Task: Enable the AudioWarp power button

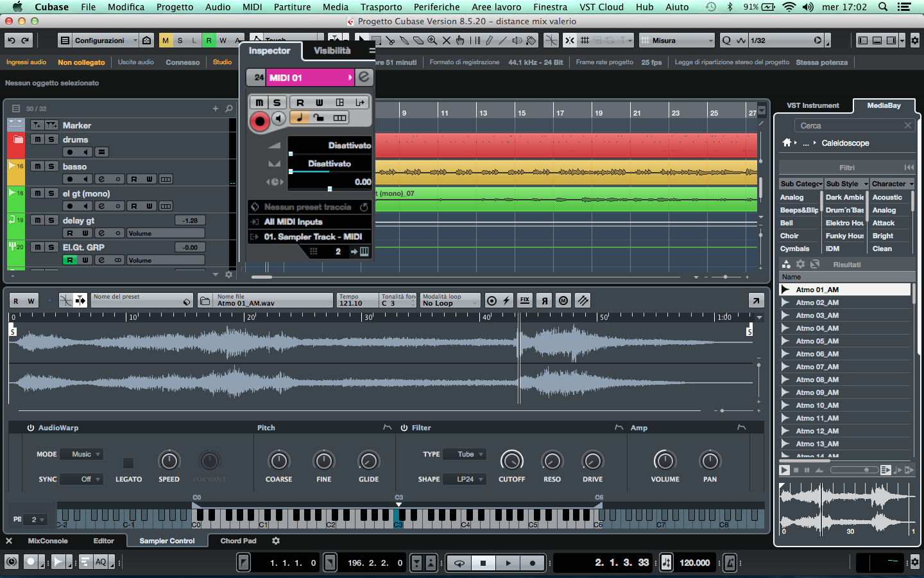Action: pyautogui.click(x=30, y=428)
